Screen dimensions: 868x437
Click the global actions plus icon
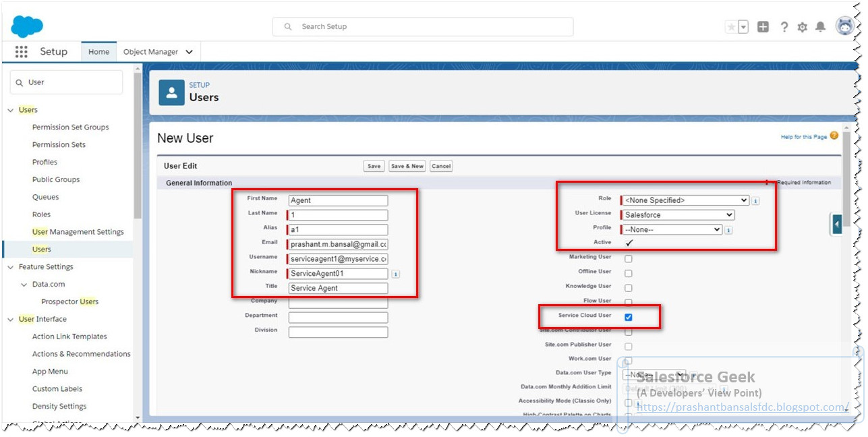[763, 27]
